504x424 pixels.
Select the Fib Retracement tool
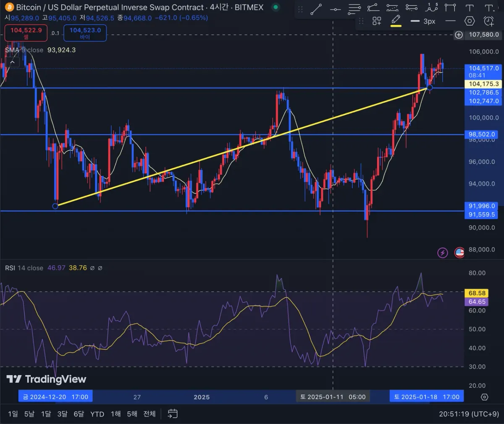(x=354, y=8)
